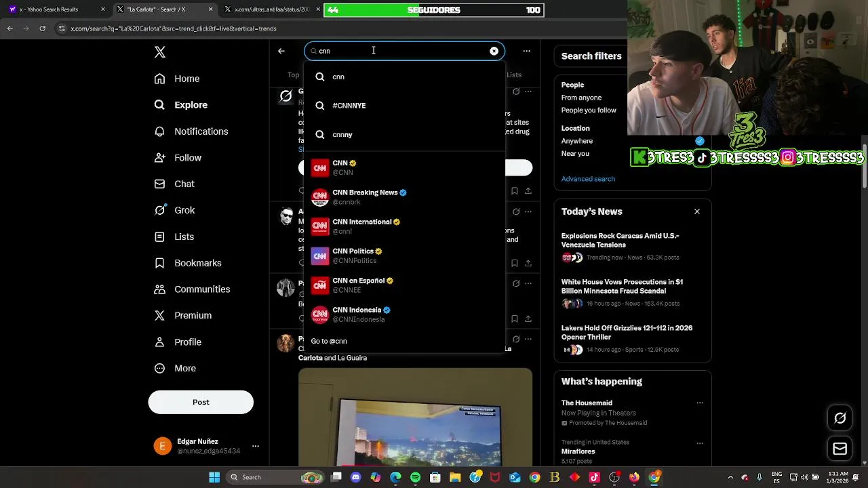Open Spotify from the taskbar
Viewport: 868px width, 488px height.
(x=415, y=477)
